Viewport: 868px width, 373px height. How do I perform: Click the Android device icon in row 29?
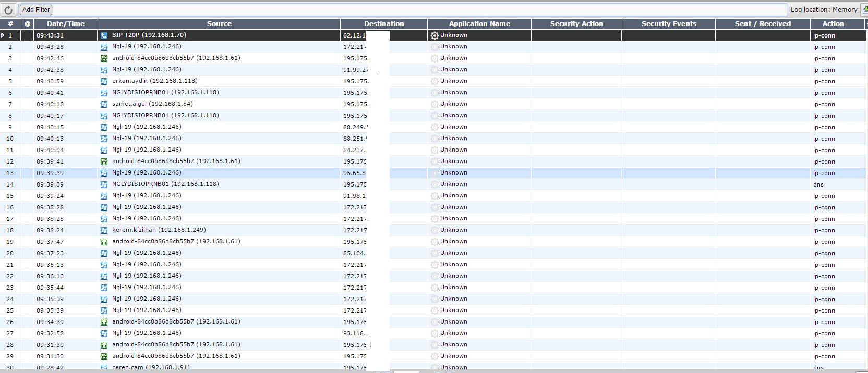104,356
